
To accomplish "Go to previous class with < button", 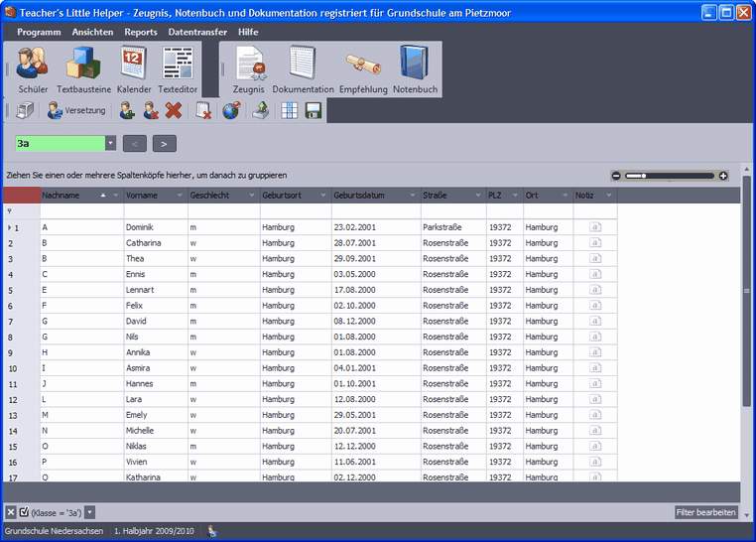I will coord(135,144).
